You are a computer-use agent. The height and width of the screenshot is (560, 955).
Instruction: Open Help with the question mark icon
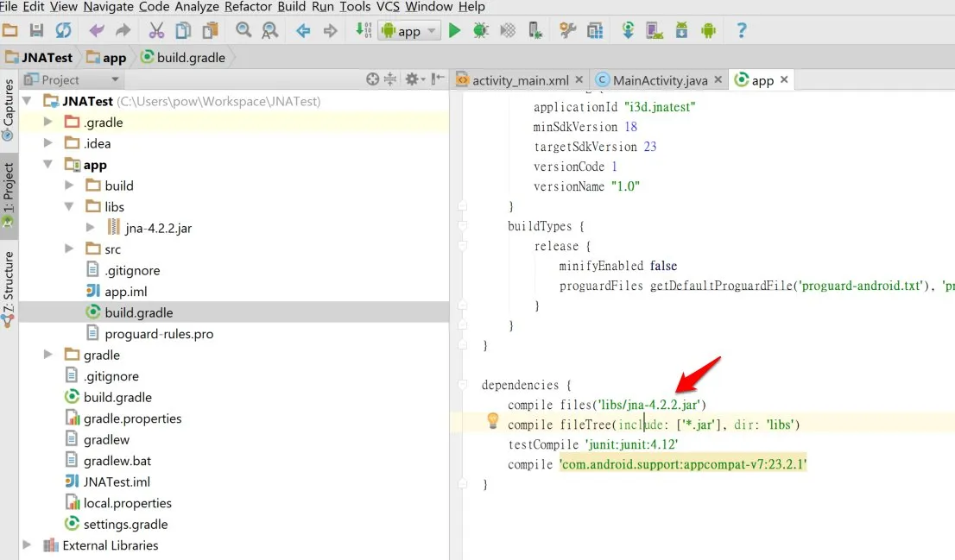point(741,30)
